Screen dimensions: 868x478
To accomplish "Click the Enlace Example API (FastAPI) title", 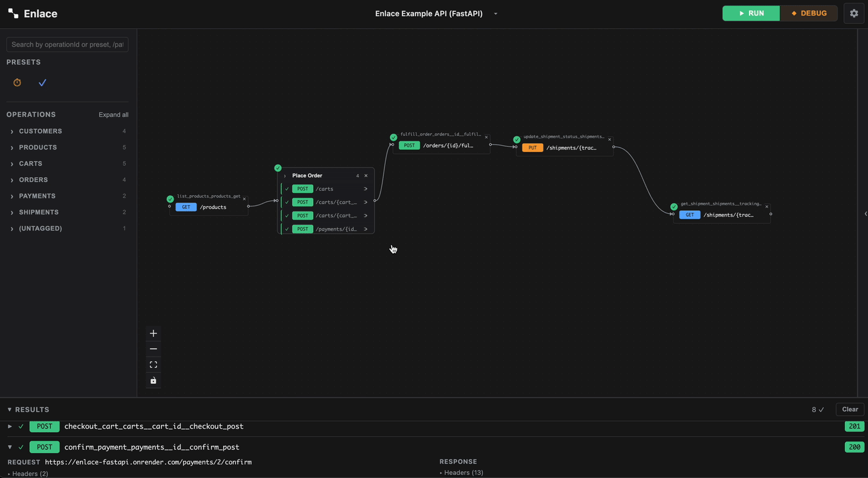I will pyautogui.click(x=428, y=14).
